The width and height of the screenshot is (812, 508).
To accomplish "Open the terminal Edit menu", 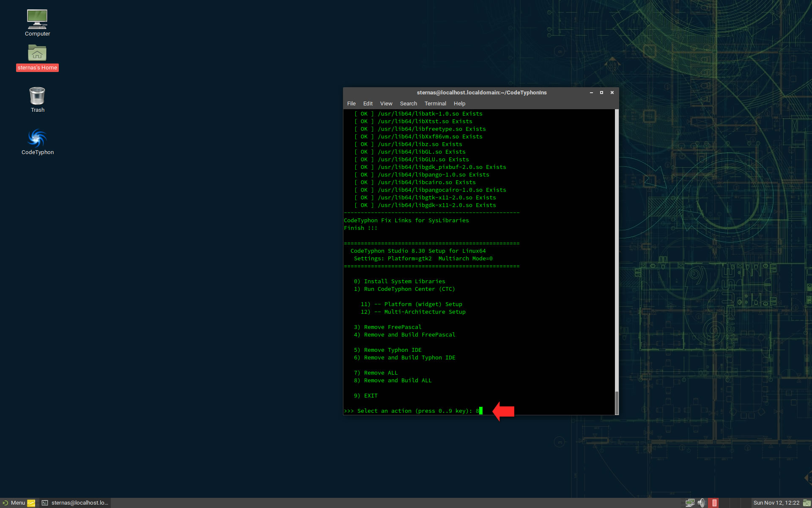I will (368, 104).
